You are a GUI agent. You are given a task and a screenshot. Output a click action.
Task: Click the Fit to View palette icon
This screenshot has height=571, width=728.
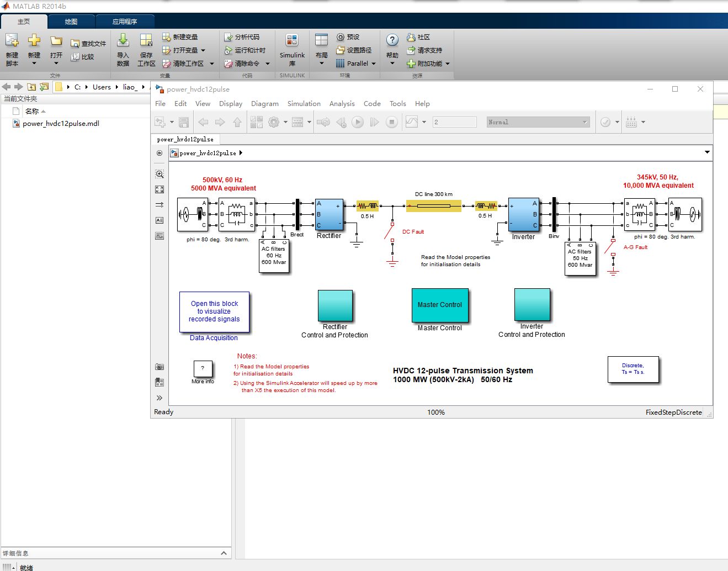pos(160,189)
